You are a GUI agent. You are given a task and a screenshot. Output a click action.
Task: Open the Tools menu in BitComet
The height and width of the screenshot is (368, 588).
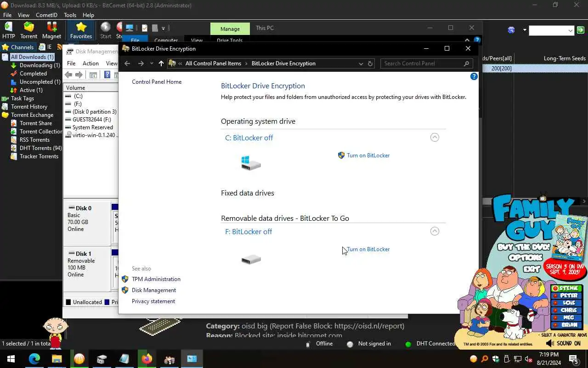click(x=70, y=15)
